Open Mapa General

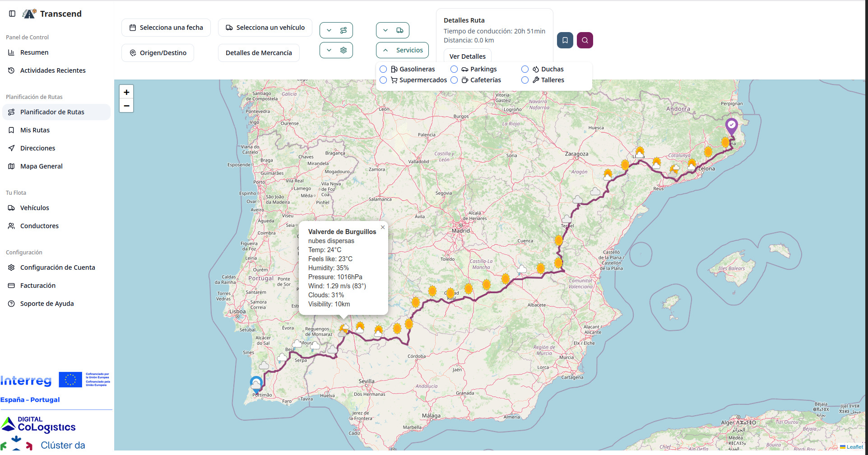pos(41,166)
